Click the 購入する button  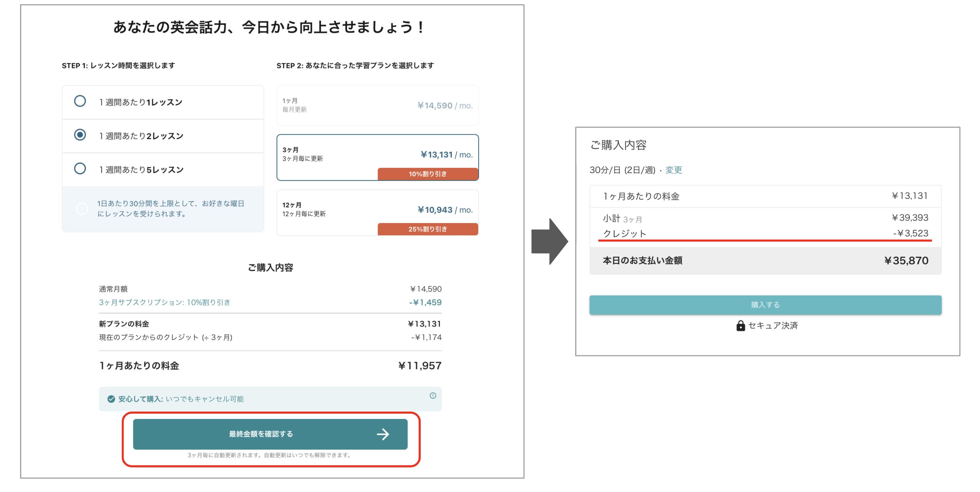765,305
